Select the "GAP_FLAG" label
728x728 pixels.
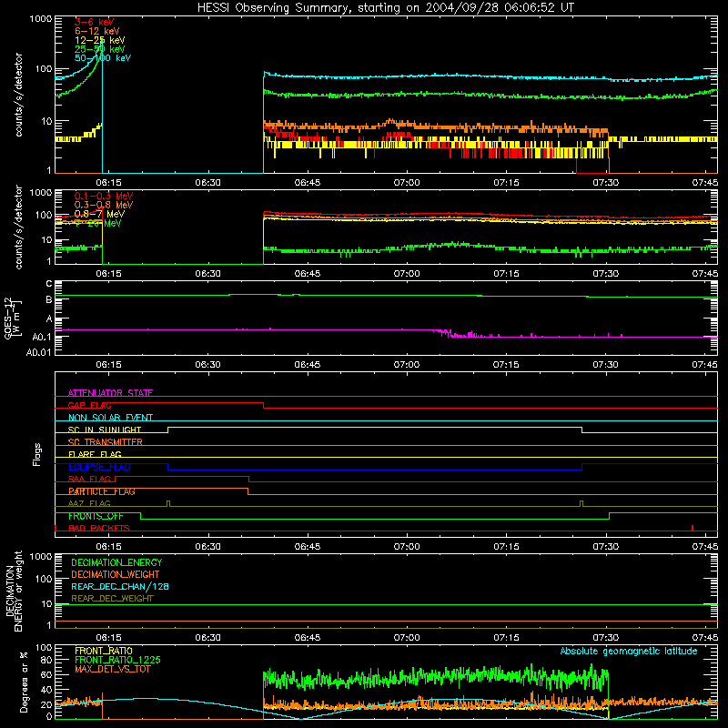89,406
